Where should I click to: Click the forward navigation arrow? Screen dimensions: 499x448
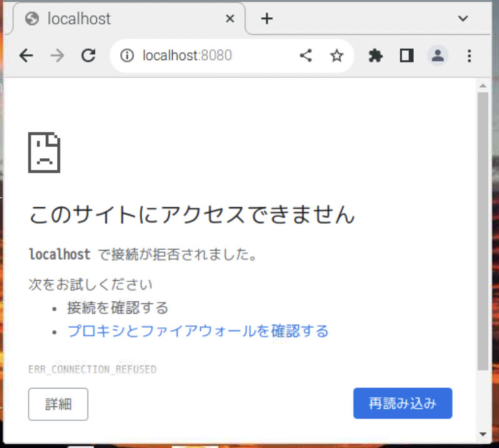(x=57, y=56)
